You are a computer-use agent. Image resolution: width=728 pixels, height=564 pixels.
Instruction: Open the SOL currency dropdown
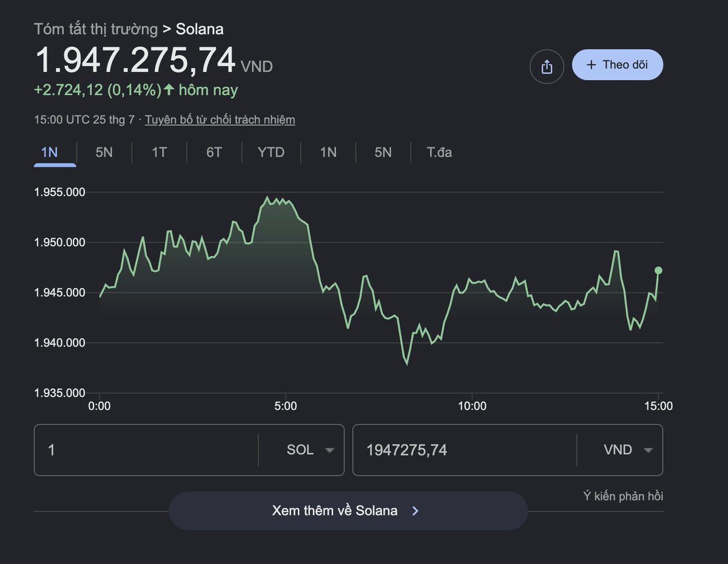(309, 450)
